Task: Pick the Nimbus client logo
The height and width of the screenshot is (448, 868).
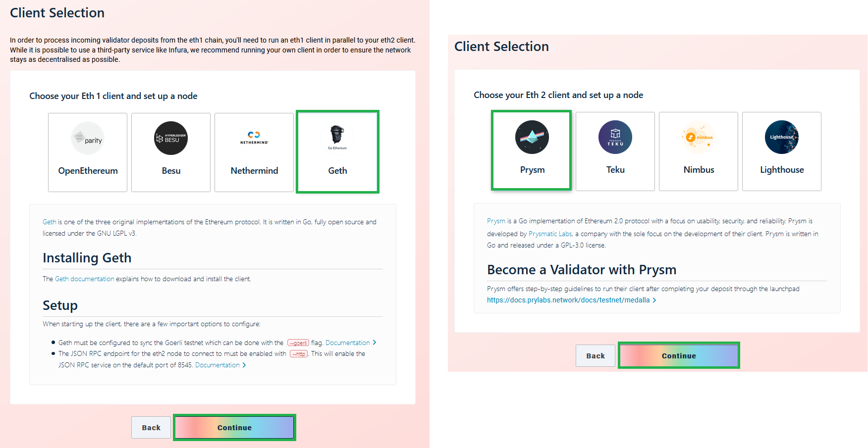Action: click(699, 137)
